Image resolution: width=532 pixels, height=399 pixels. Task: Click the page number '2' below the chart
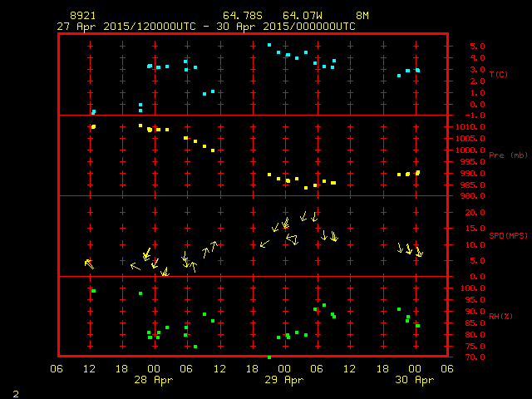[16, 394]
